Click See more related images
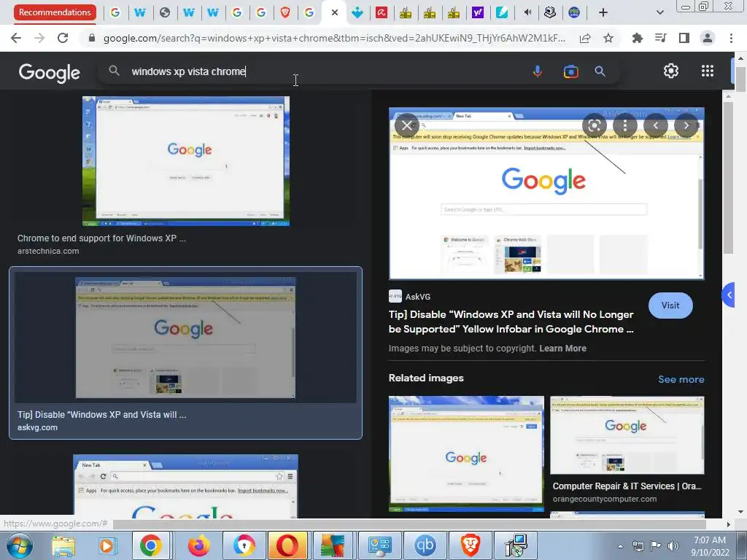 (x=681, y=379)
